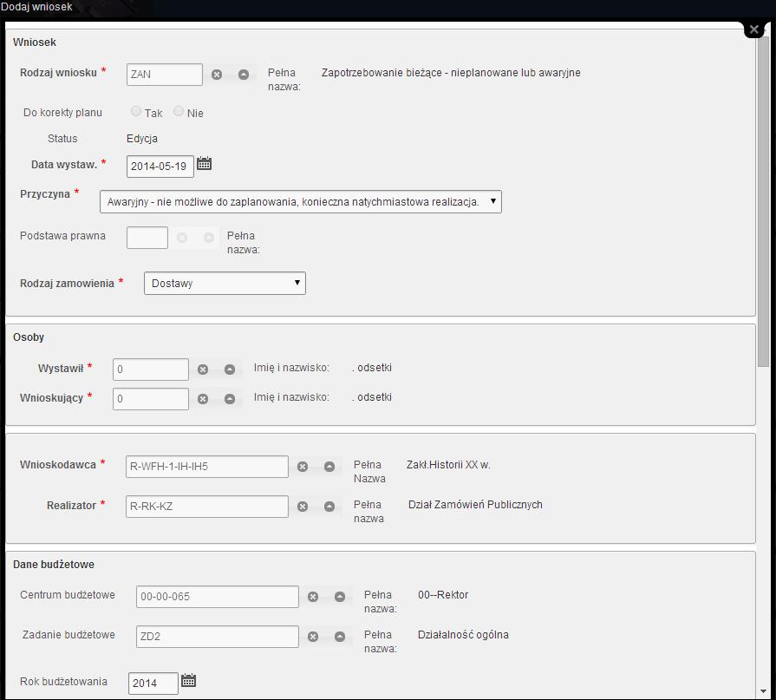Image resolution: width=776 pixels, height=700 pixels.
Task: Clear the Wystawił field icon
Action: (x=203, y=370)
